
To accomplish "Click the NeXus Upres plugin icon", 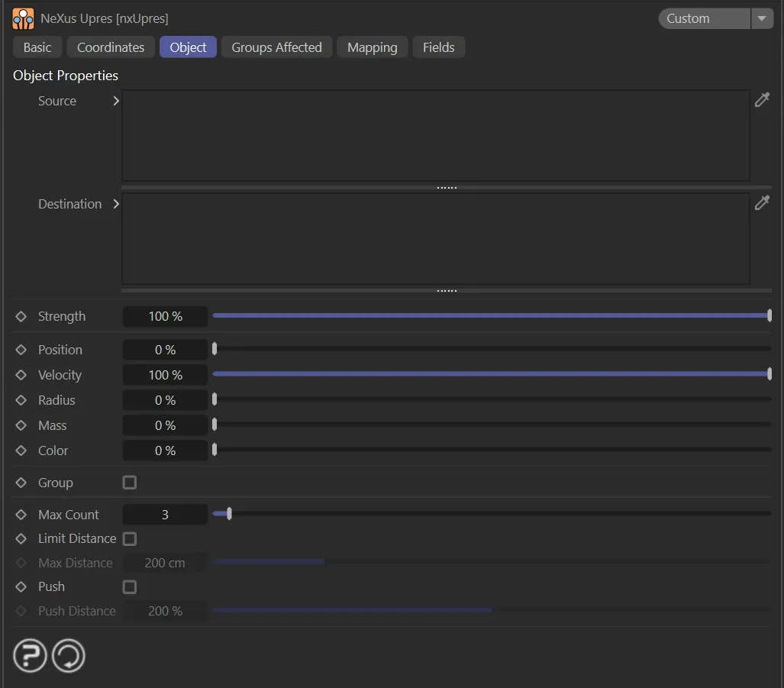I will 22,18.
